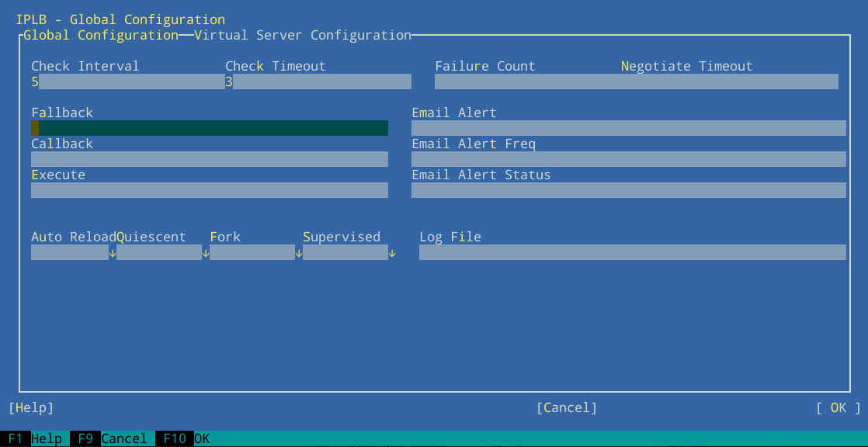Click the Fallback text field
The height and width of the screenshot is (447, 868).
(210, 128)
